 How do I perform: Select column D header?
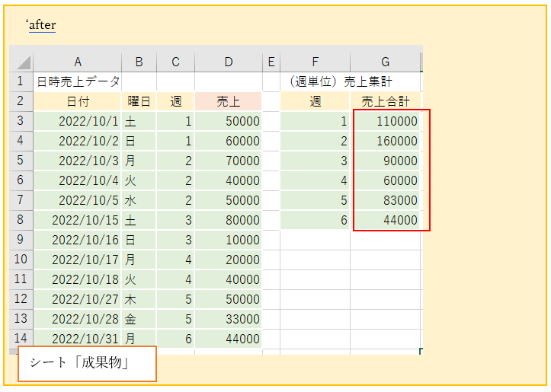(x=228, y=62)
